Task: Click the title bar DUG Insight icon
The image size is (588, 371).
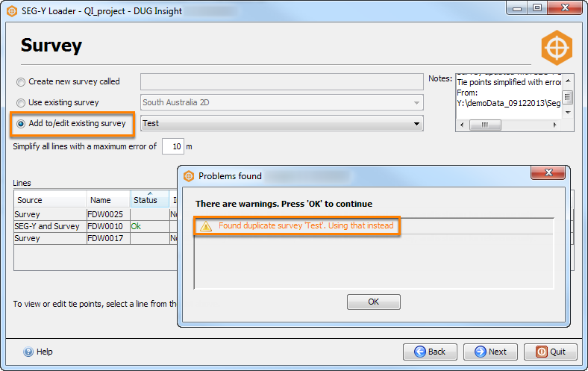Action: point(12,11)
